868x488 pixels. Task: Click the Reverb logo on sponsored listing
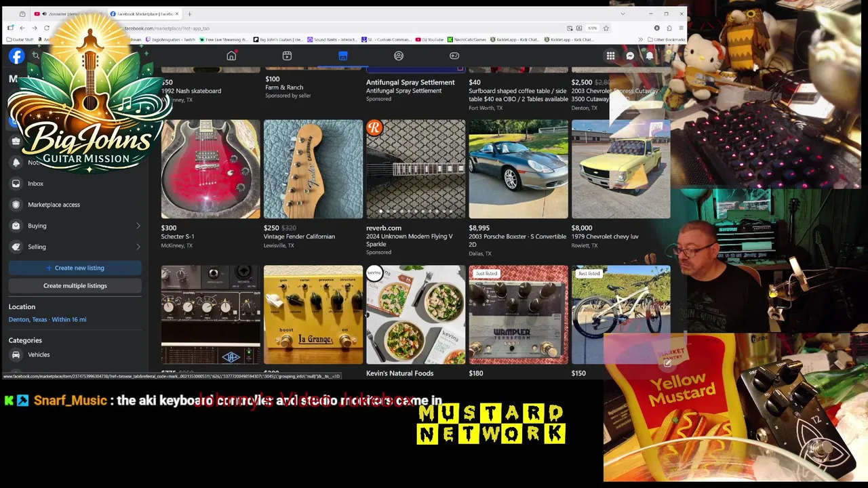[x=374, y=127]
